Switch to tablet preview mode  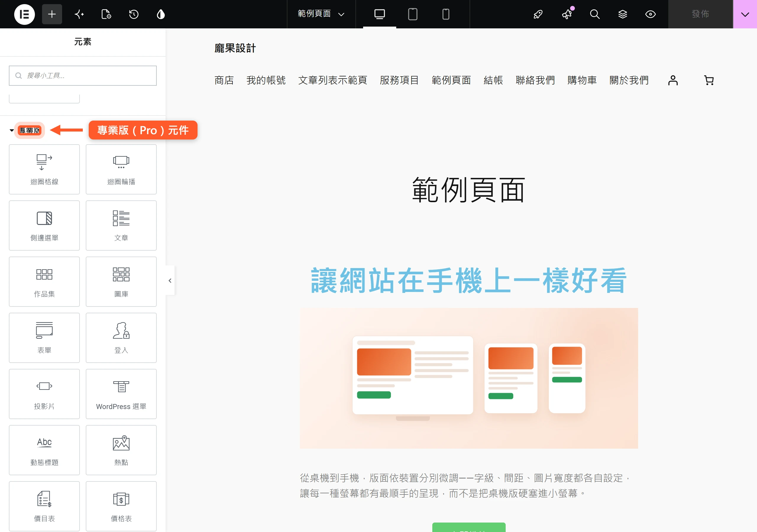[413, 14]
